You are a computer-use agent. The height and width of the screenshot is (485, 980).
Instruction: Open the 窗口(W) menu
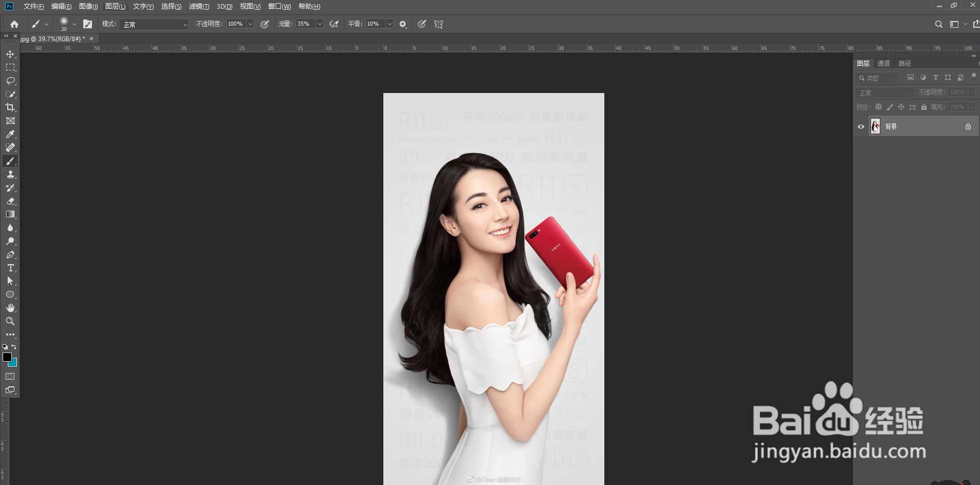pos(280,6)
